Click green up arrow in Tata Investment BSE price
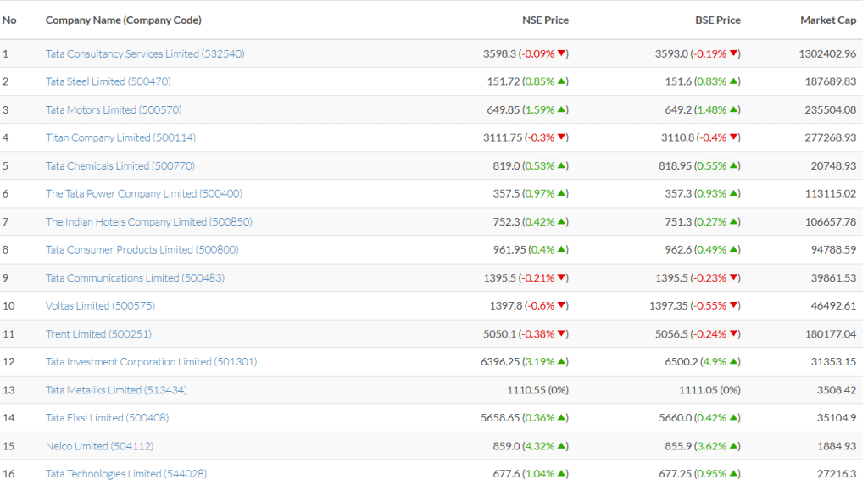Image resolution: width=868 pixels, height=491 pixels. [733, 361]
